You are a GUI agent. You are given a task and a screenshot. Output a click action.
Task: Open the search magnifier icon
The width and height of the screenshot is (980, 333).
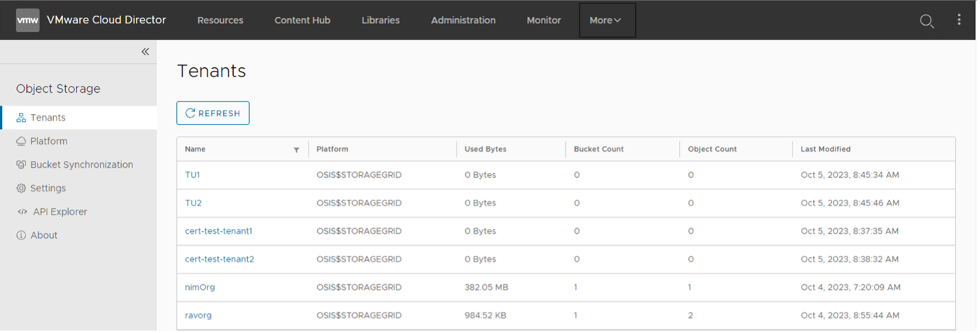coord(927,21)
